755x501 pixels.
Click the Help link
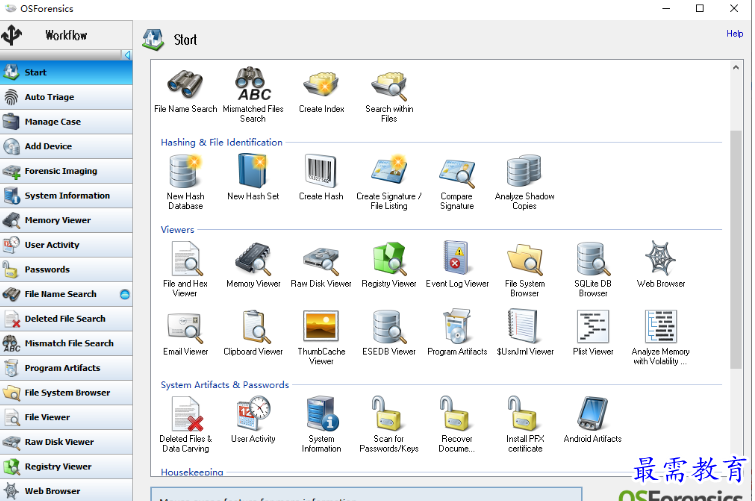coord(734,34)
